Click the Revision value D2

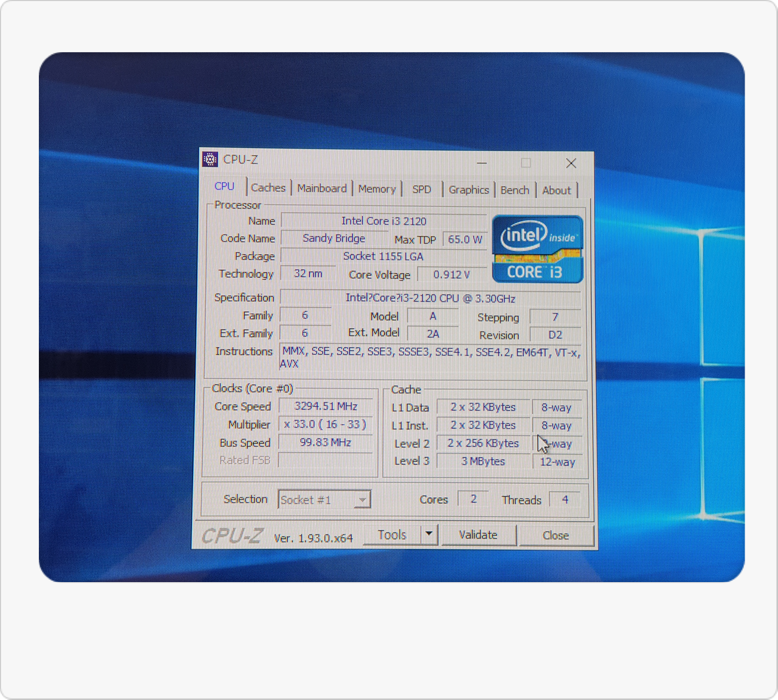coord(556,335)
